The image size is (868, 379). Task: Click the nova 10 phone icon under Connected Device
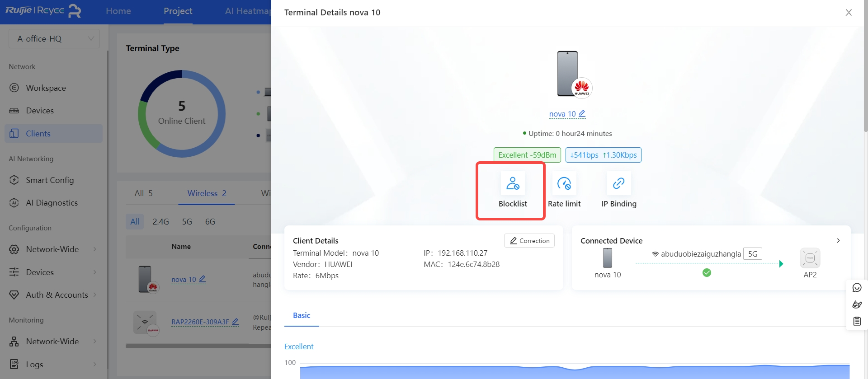coord(608,258)
